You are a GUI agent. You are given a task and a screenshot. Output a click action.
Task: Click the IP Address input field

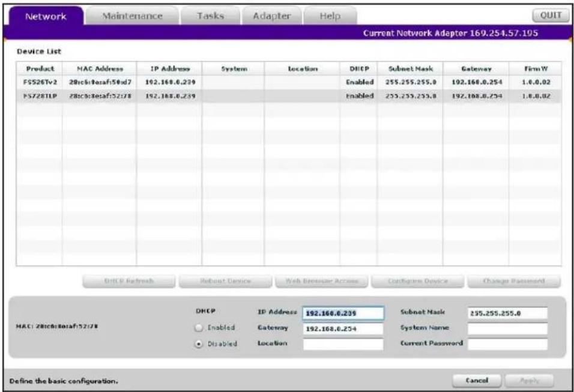pos(343,313)
